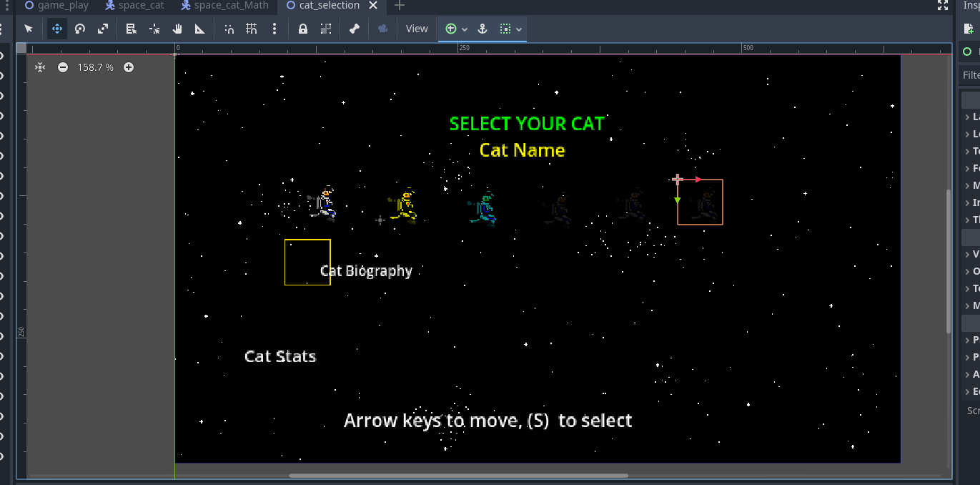Lock the selected node with padlock
Screen dimensions: 980x485
(303, 29)
